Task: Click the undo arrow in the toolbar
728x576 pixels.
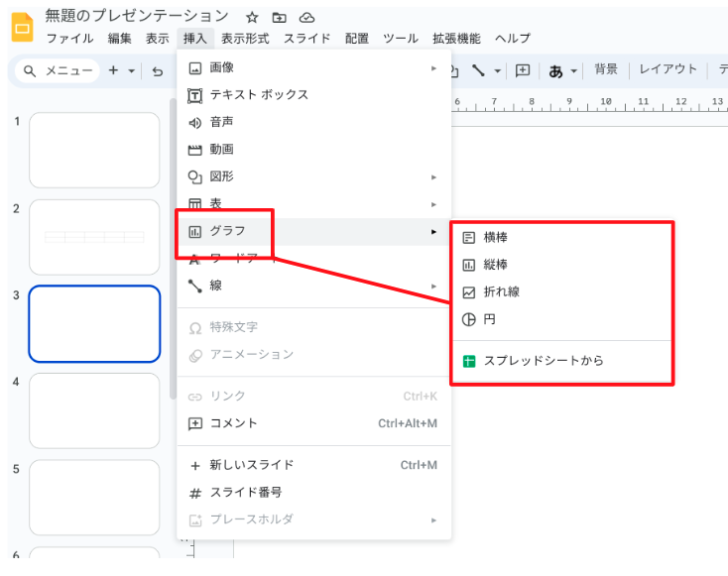Action: tap(158, 71)
